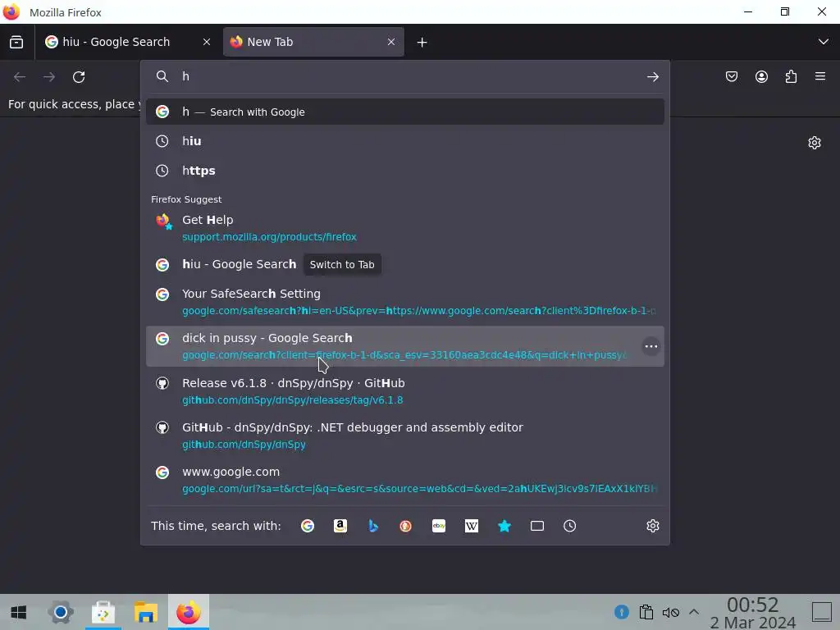Search this time with Wikipedia icon
This screenshot has height=630, width=840.
pyautogui.click(x=472, y=526)
